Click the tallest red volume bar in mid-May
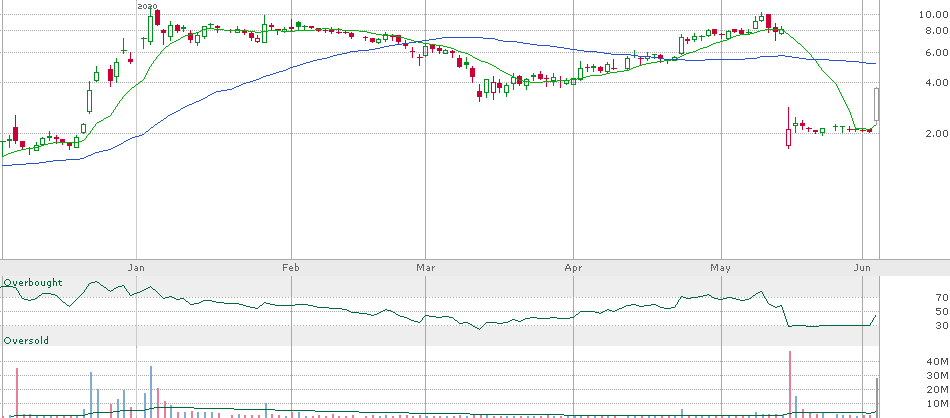 pos(789,384)
